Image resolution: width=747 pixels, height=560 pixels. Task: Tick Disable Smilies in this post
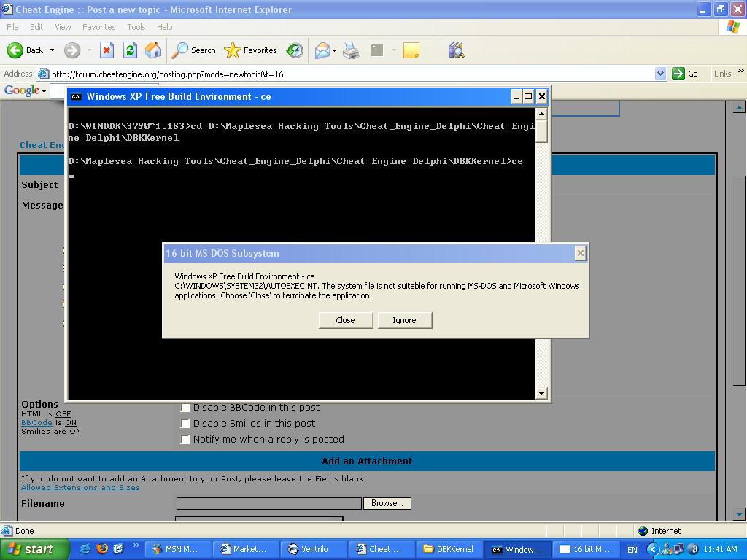pos(185,424)
